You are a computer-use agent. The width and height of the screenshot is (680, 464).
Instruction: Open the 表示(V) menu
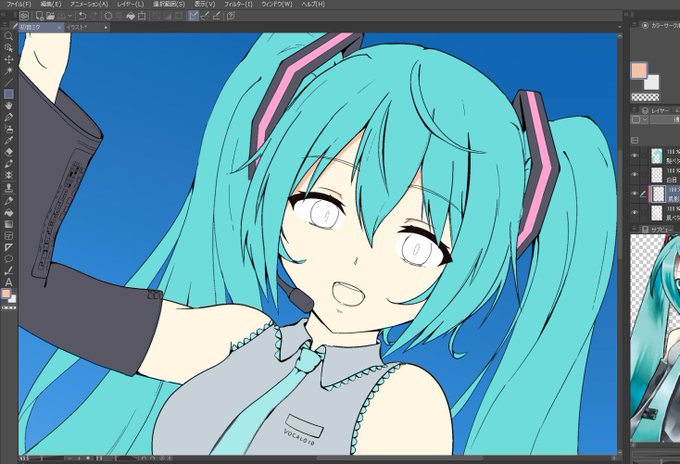click(x=204, y=4)
